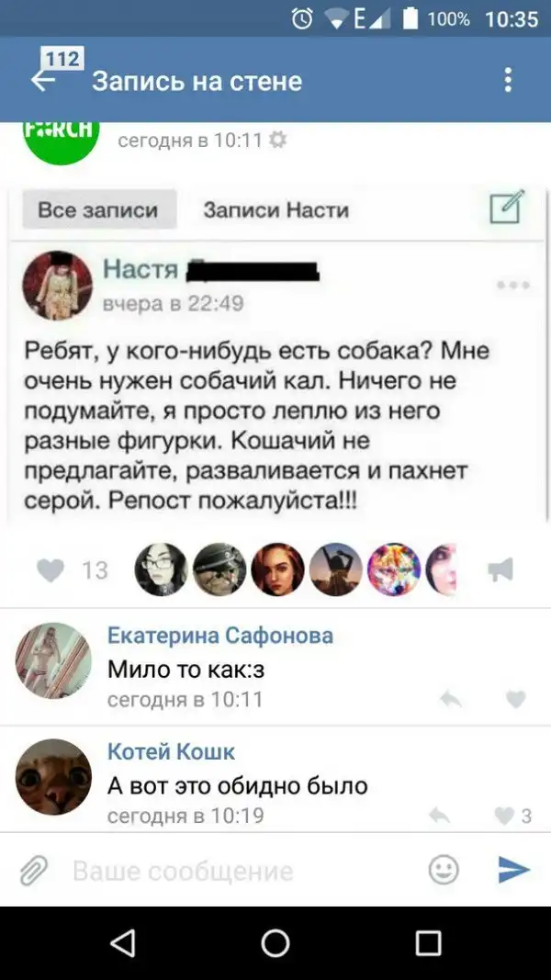This screenshot has height=980, width=551.
Task: Like the post with 13 likes
Action: pyautogui.click(x=50, y=570)
